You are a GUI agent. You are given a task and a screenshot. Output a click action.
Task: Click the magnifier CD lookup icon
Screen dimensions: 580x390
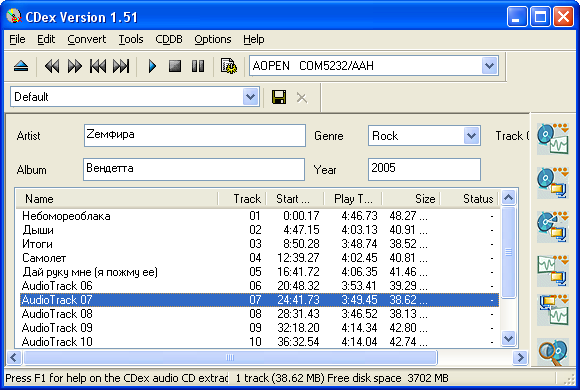[x=553, y=352]
